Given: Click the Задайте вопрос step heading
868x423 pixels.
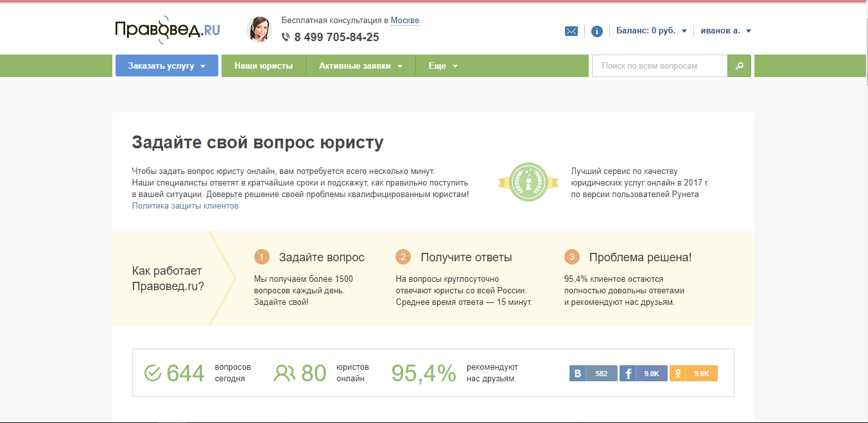Looking at the screenshot, I should [x=321, y=257].
